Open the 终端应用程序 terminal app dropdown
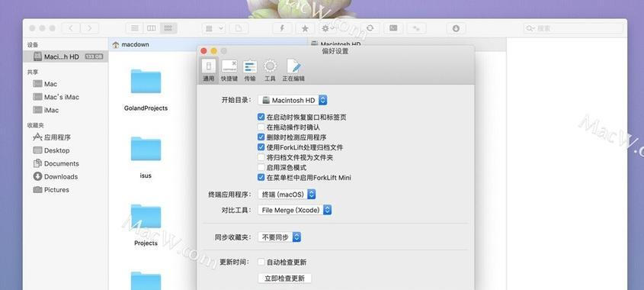 [x=287, y=194]
